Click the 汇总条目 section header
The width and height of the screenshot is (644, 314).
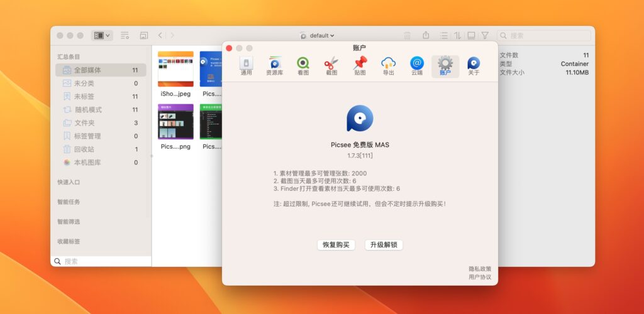coord(69,57)
